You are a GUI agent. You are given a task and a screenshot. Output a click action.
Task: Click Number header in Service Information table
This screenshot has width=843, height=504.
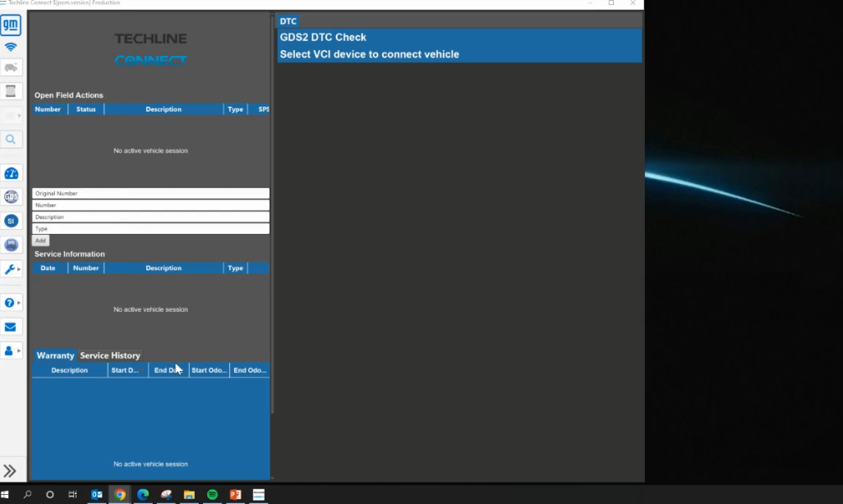pyautogui.click(x=86, y=268)
